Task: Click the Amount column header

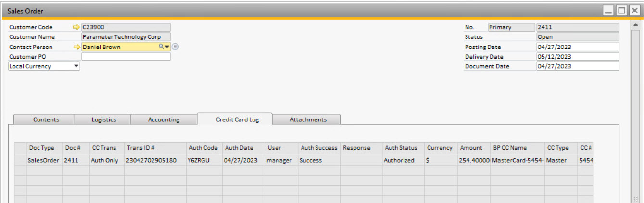Action: (x=474, y=148)
